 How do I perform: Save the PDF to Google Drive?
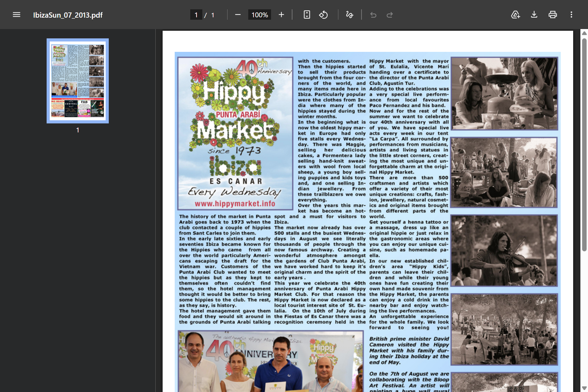click(x=515, y=15)
